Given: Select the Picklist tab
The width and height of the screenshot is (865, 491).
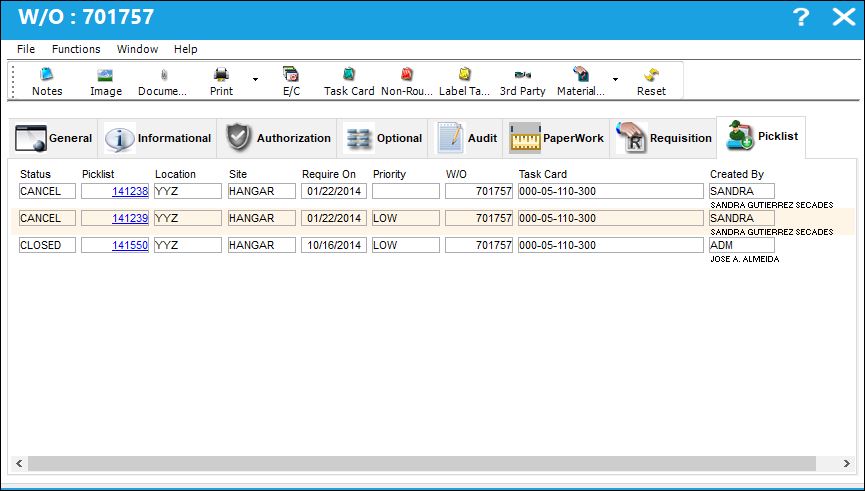Looking at the screenshot, I should [761, 136].
